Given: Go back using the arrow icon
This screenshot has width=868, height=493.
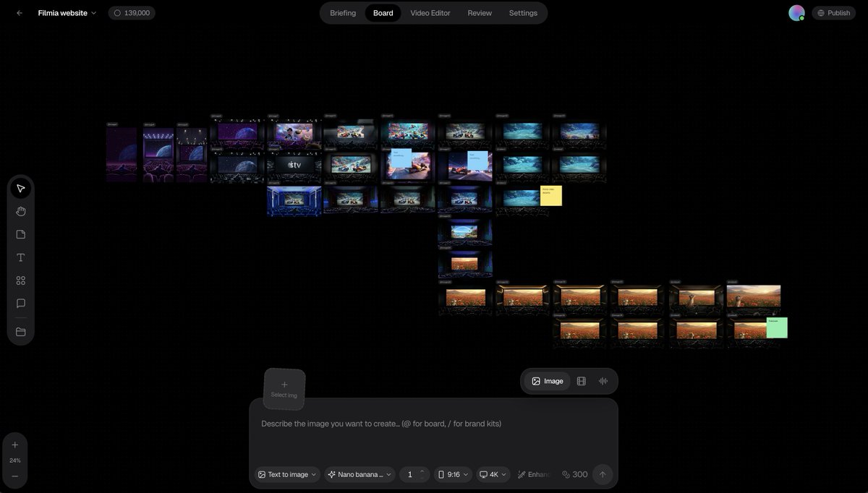Looking at the screenshot, I should tap(20, 13).
